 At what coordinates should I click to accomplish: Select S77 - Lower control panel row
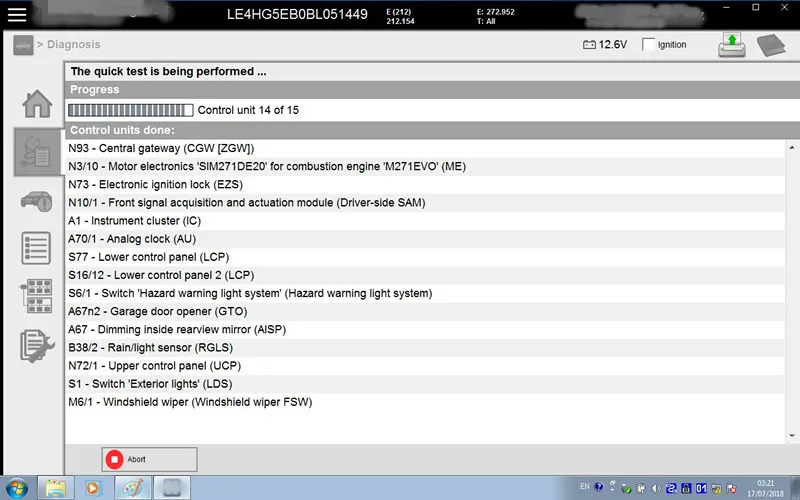pyautogui.click(x=424, y=257)
